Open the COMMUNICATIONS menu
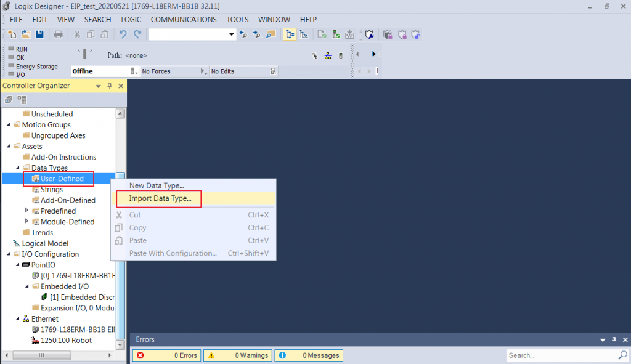Screen dimensions: 631x364 tap(184, 19)
